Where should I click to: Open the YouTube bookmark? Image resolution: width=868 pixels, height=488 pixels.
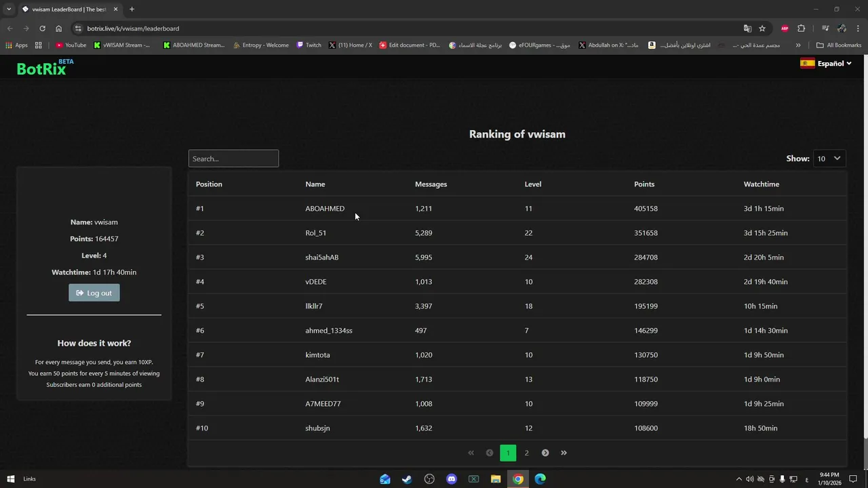tap(71, 45)
